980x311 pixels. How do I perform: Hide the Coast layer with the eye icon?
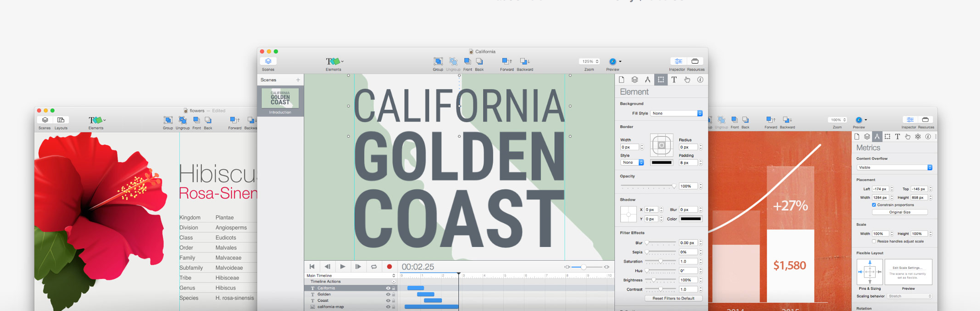388,300
